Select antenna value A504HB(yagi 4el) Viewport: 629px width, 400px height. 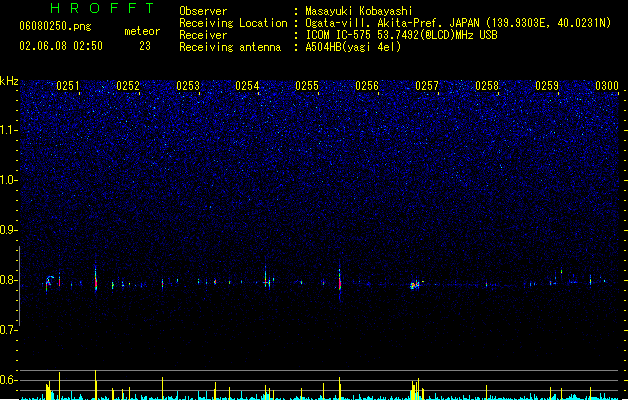pyautogui.click(x=353, y=47)
